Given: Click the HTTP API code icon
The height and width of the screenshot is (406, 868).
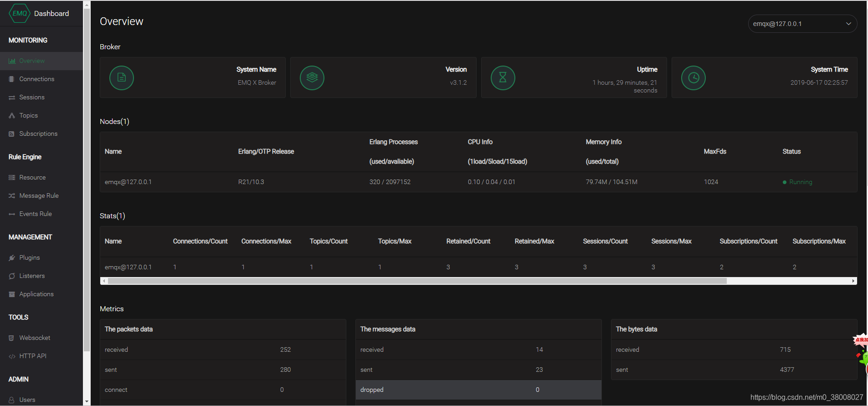Looking at the screenshot, I should [12, 356].
